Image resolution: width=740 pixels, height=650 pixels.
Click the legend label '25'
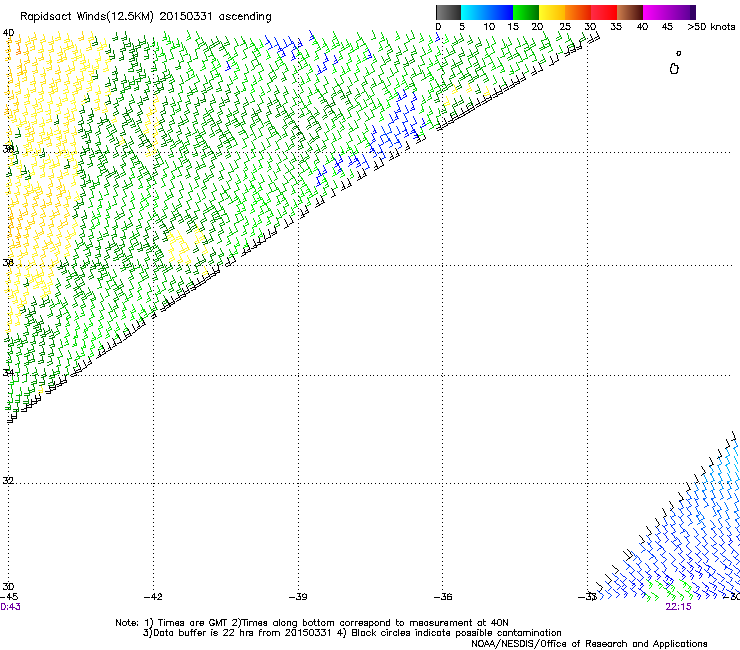tap(565, 27)
